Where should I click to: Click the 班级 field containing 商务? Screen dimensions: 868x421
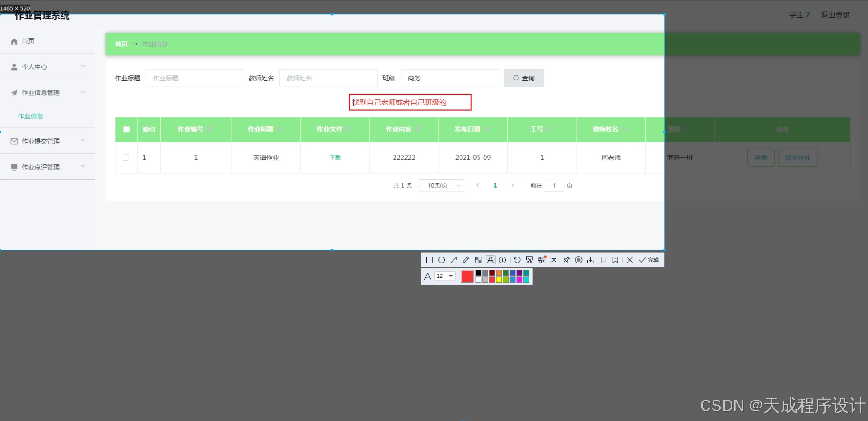450,78
